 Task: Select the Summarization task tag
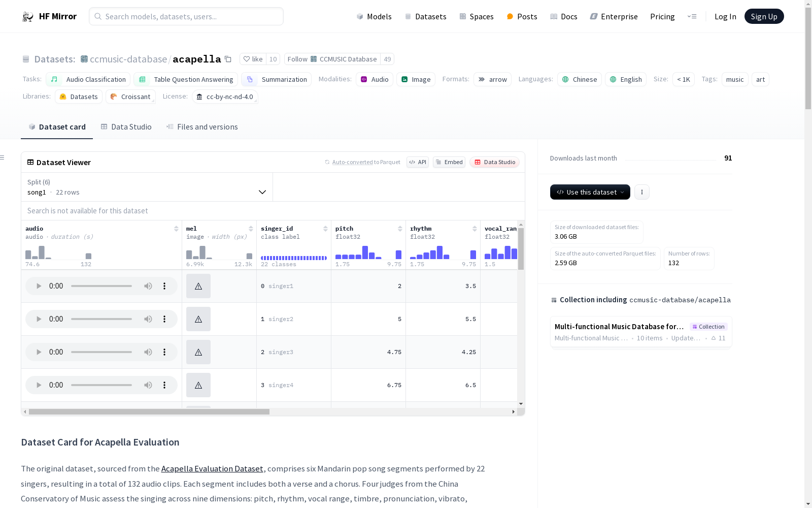(277, 79)
